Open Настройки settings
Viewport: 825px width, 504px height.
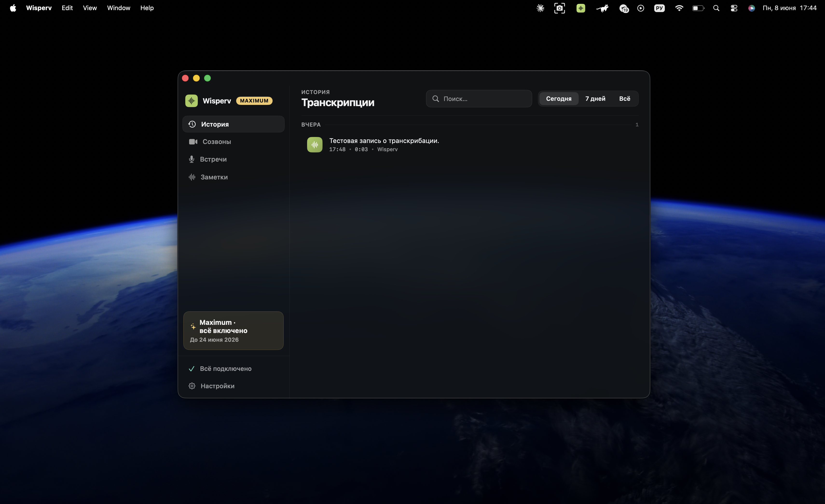click(x=233, y=386)
